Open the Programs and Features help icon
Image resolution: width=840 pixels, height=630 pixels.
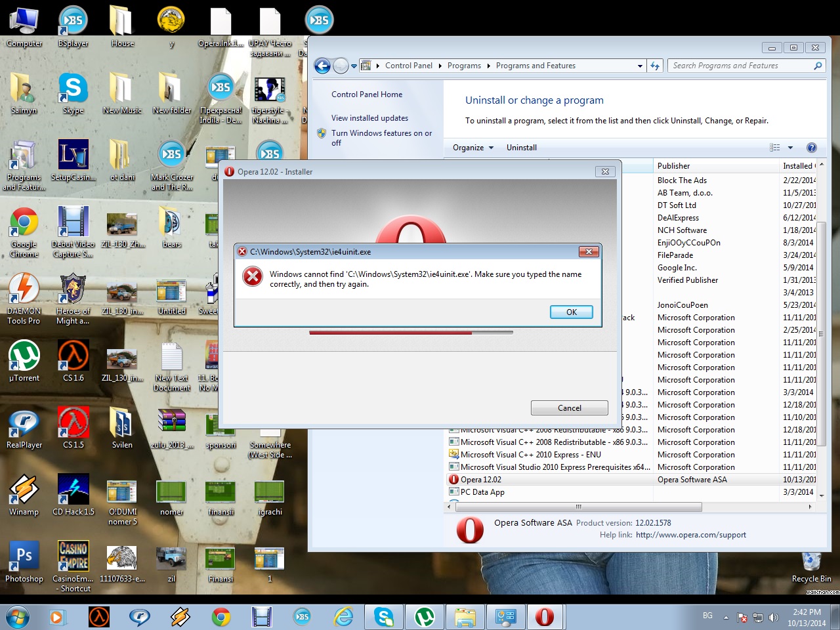(x=811, y=148)
